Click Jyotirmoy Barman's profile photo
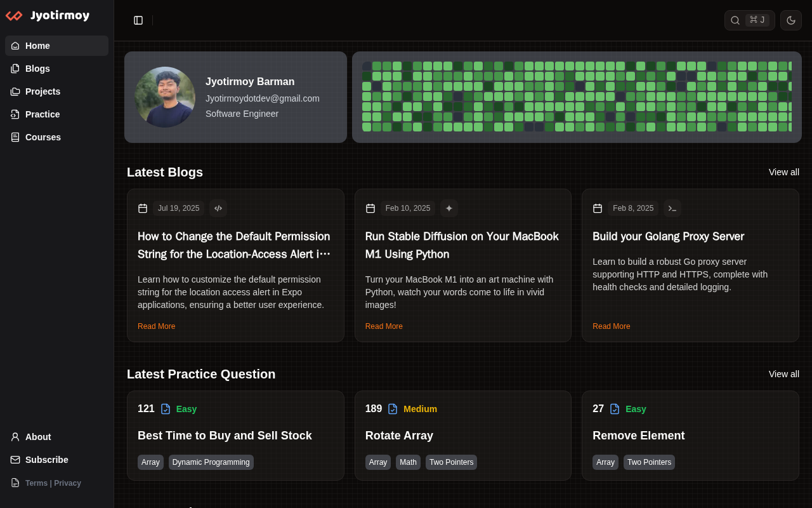 pyautogui.click(x=165, y=97)
